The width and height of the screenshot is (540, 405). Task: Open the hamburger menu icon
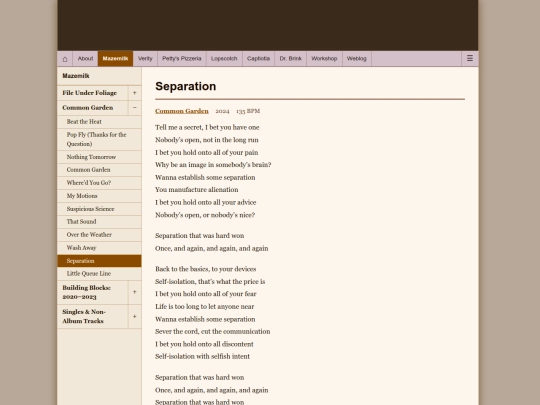coord(469,59)
